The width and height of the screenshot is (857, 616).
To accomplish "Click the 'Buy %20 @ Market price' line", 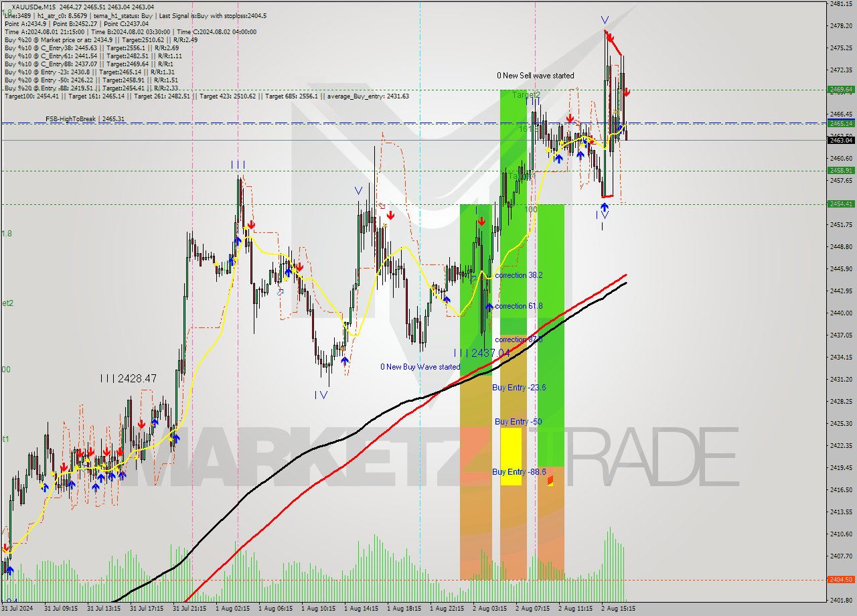I will tap(100, 40).
